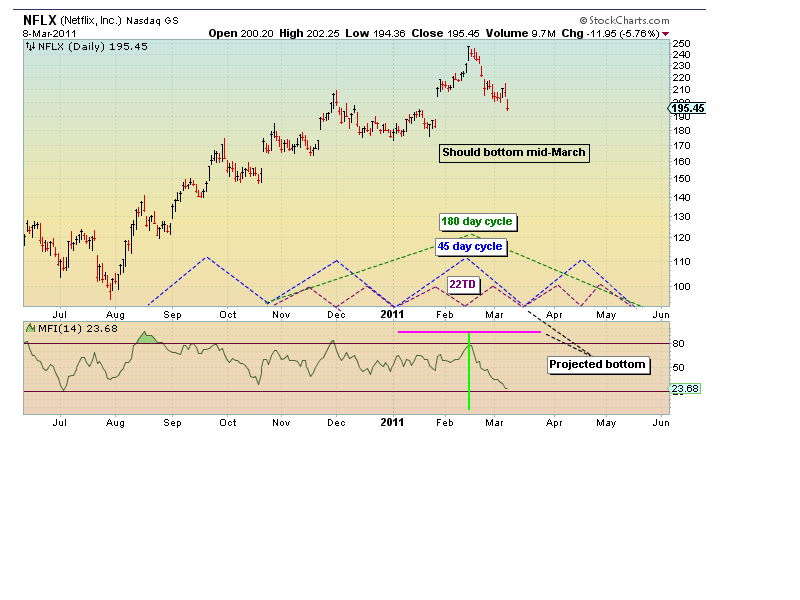Select the 'Projected bottom' annotation box
The width and height of the screenshot is (800, 600).
coord(597,364)
